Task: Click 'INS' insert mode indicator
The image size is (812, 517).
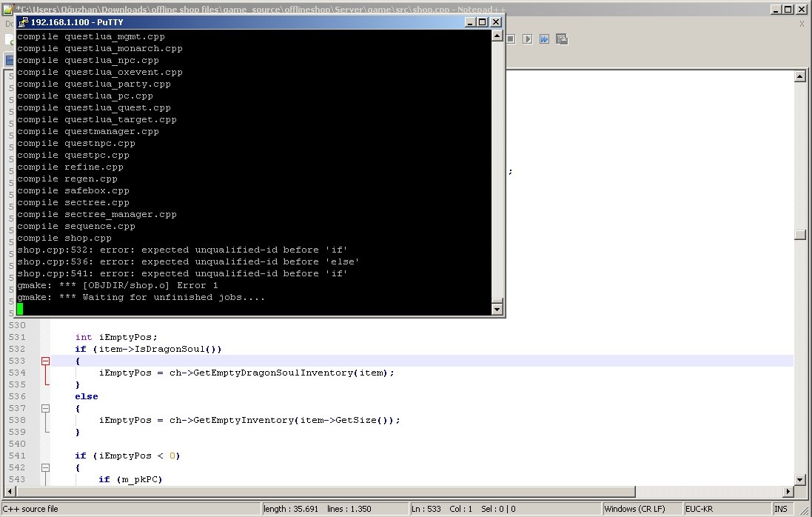Action: point(781,509)
